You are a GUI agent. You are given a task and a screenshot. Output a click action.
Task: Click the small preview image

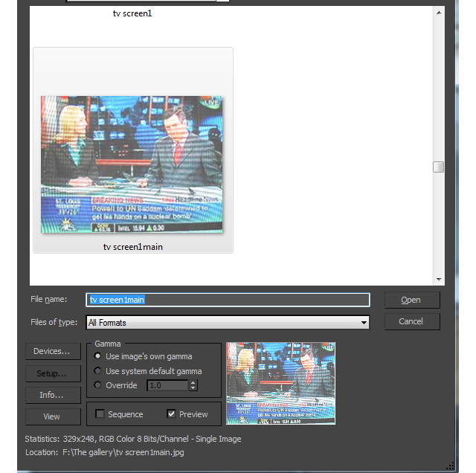pyautogui.click(x=281, y=384)
